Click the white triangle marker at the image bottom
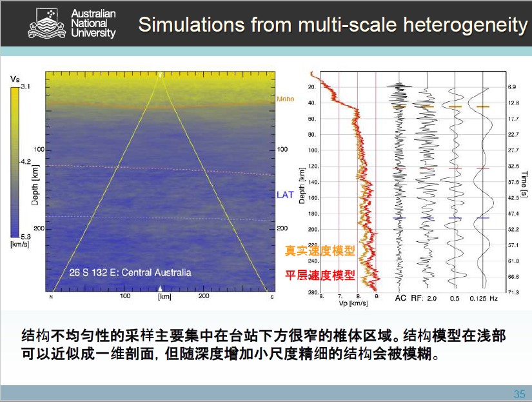 click(x=160, y=288)
